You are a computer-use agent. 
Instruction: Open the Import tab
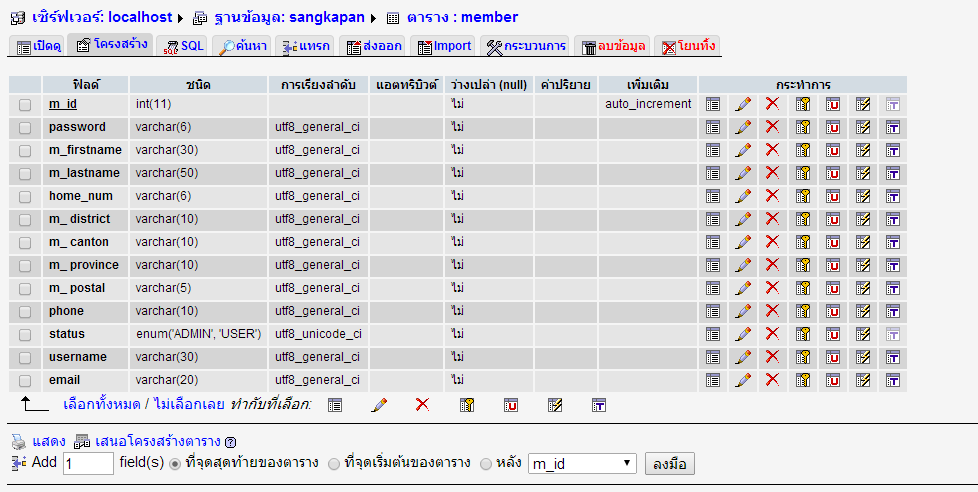(x=444, y=46)
